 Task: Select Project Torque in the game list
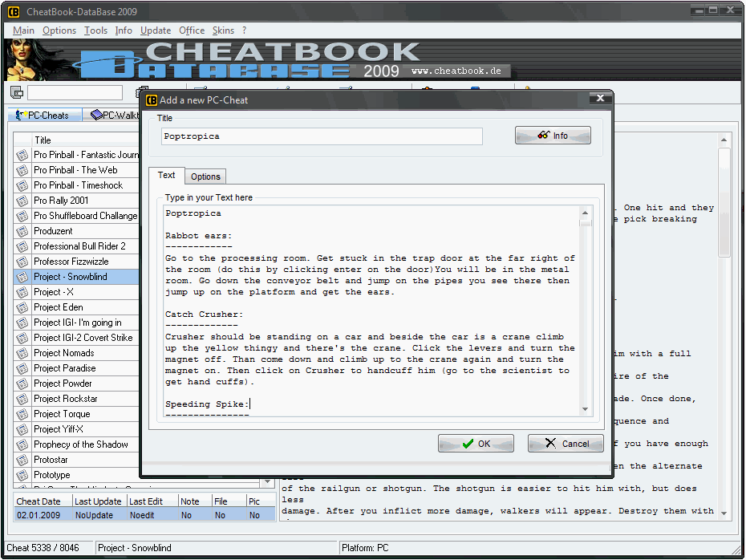point(62,414)
